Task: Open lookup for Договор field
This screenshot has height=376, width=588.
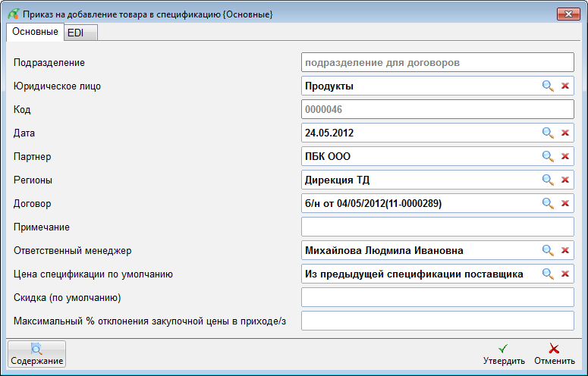Action: (547, 203)
